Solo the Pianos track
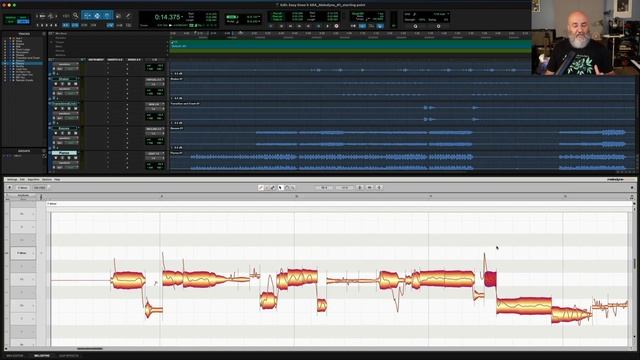 [69, 158]
